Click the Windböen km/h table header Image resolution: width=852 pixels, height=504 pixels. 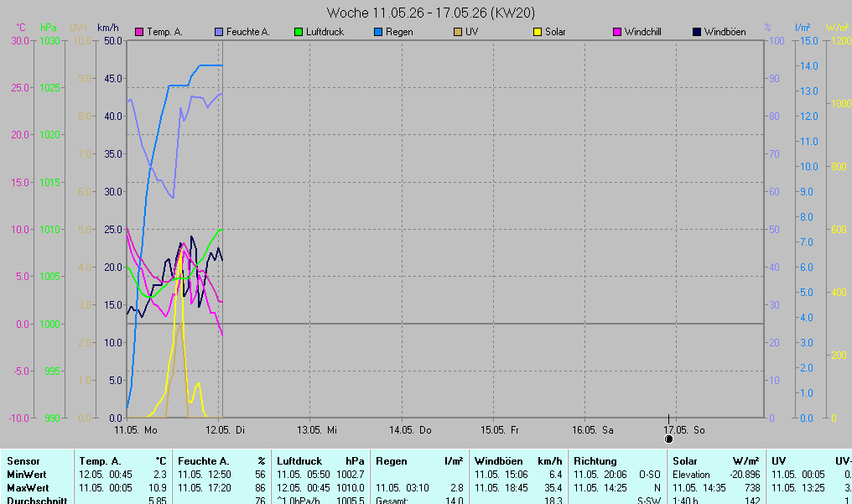pyautogui.click(x=518, y=461)
